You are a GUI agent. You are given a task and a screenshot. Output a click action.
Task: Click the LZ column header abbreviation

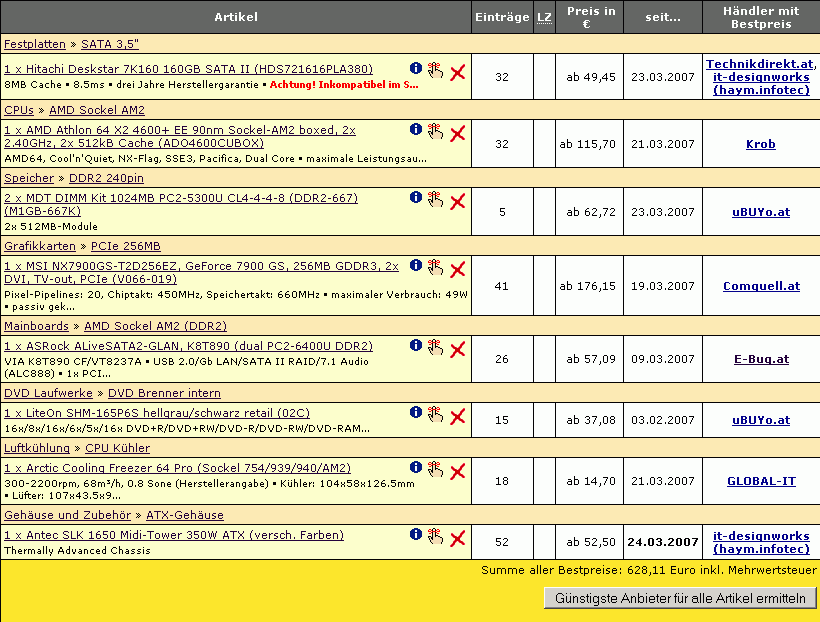(x=544, y=17)
